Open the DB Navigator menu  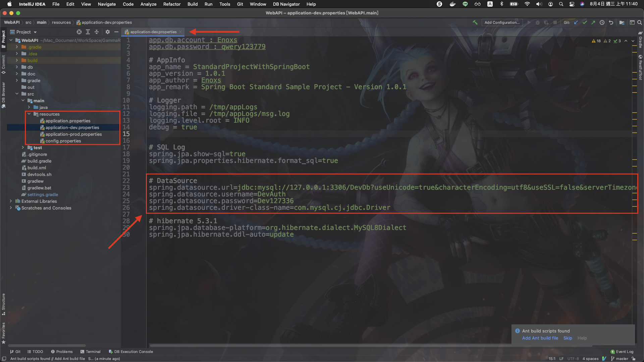click(286, 4)
